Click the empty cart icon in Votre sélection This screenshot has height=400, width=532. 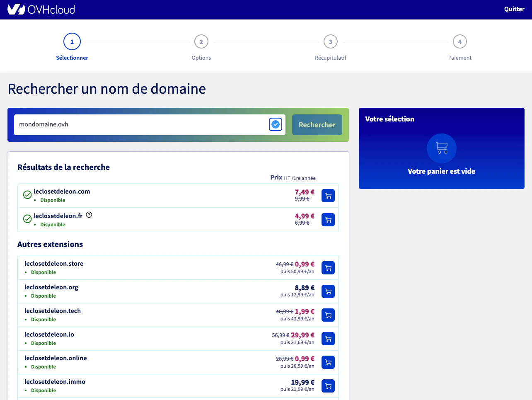pyautogui.click(x=442, y=148)
